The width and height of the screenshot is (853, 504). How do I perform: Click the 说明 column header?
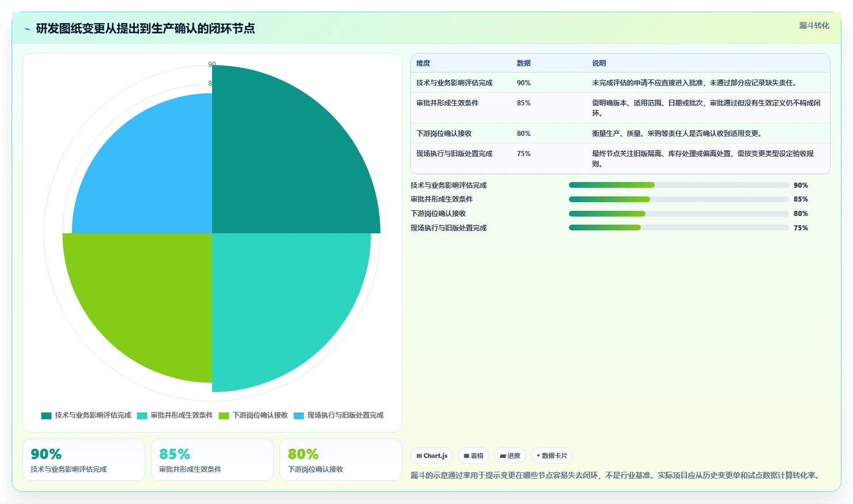pyautogui.click(x=599, y=63)
